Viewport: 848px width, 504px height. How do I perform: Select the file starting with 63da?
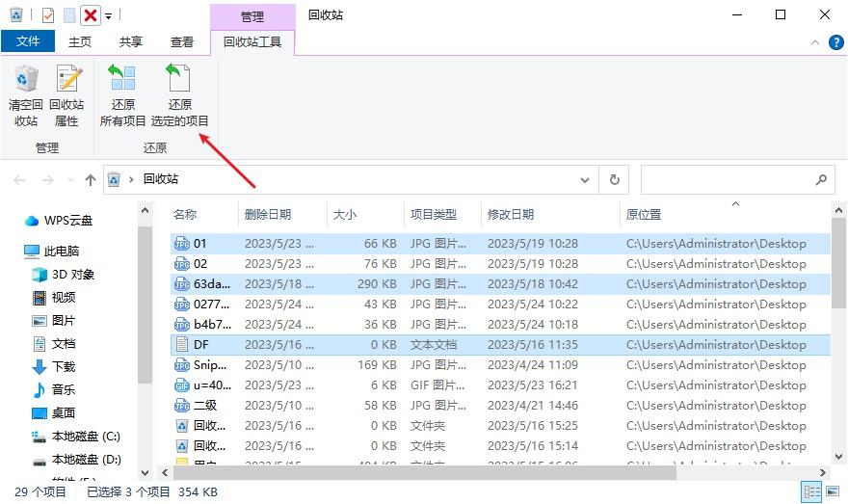pyautogui.click(x=500, y=284)
